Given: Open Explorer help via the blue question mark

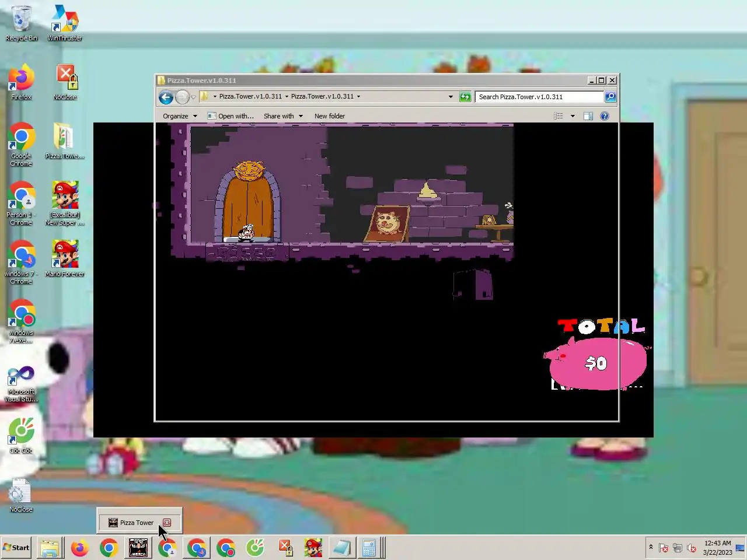Looking at the screenshot, I should [x=605, y=116].
